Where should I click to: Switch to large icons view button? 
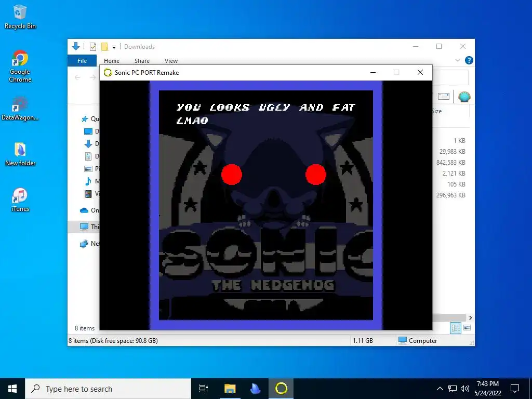pos(467,328)
